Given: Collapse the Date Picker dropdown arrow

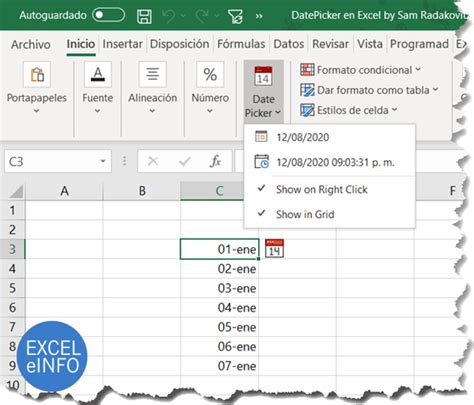Looking at the screenshot, I should tap(278, 113).
